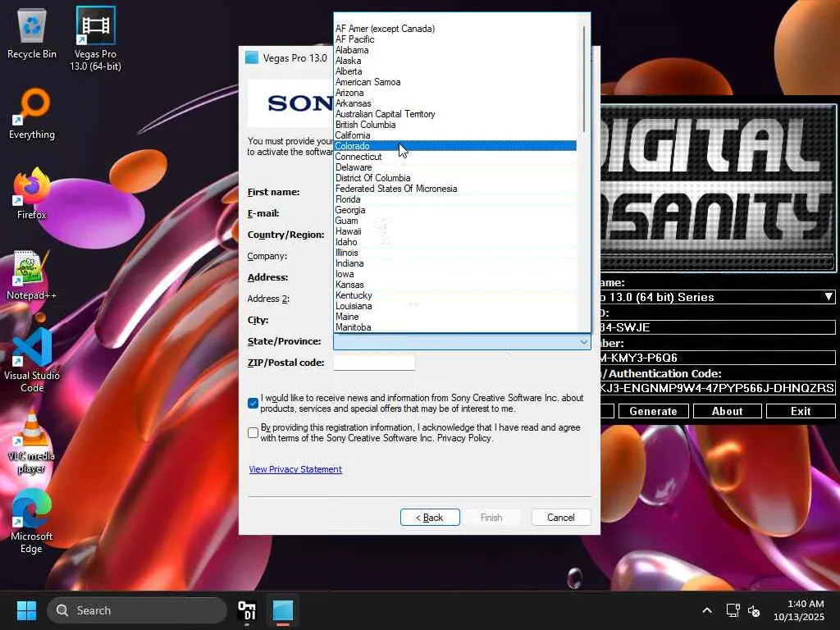
Task: Select Arkansas in the dropdown list
Action: click(x=454, y=103)
